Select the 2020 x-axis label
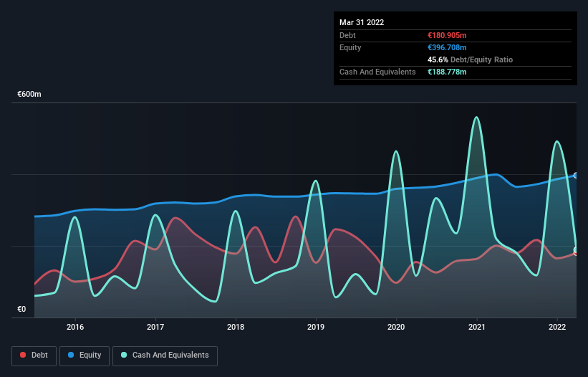588x377 pixels. 396,327
